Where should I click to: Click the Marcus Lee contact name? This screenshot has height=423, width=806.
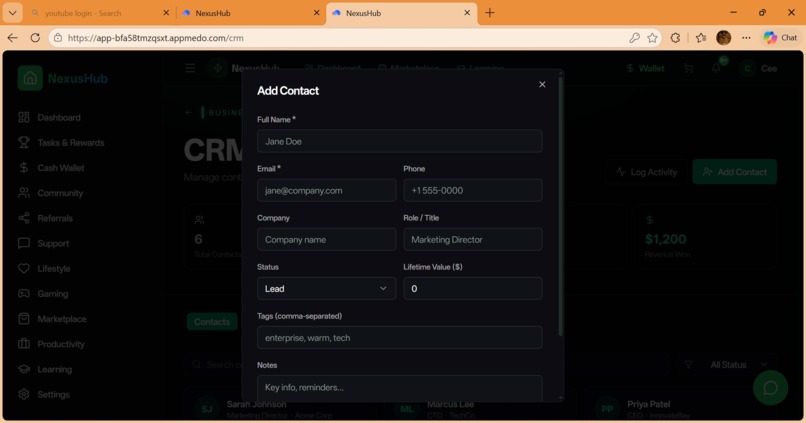tap(450, 404)
